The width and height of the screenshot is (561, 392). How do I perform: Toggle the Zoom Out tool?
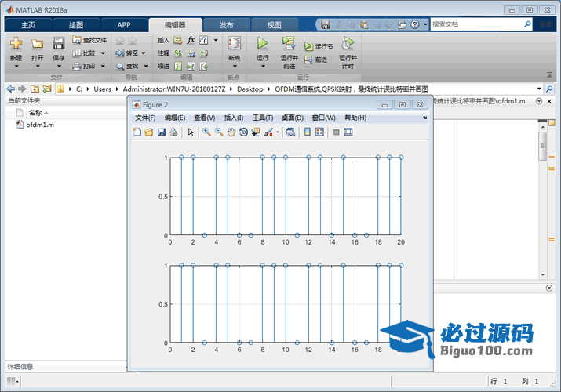tap(219, 132)
